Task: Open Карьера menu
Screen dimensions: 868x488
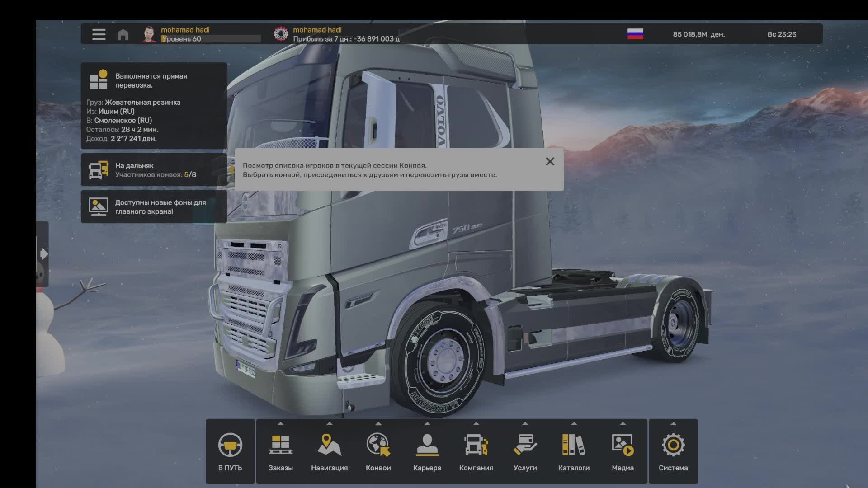Action: [x=427, y=451]
